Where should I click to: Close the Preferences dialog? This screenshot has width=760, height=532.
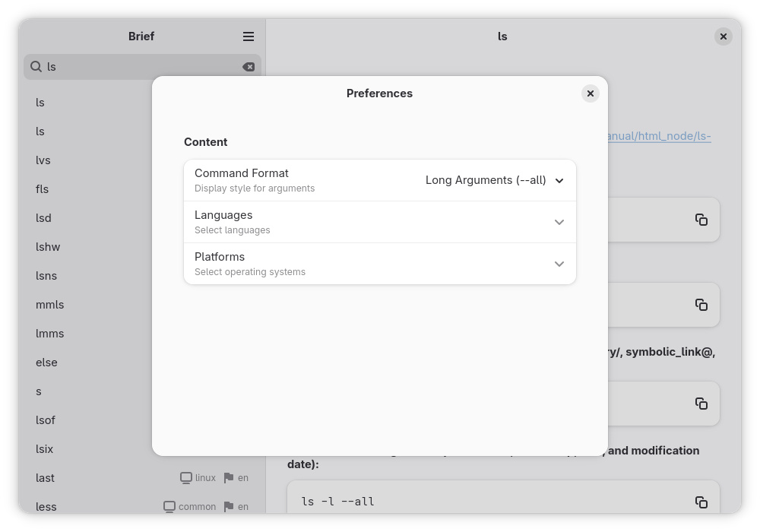[590, 93]
